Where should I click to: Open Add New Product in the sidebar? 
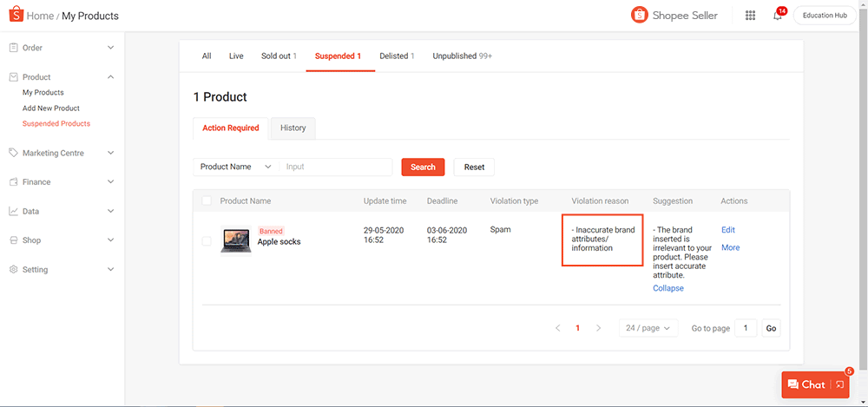(51, 108)
